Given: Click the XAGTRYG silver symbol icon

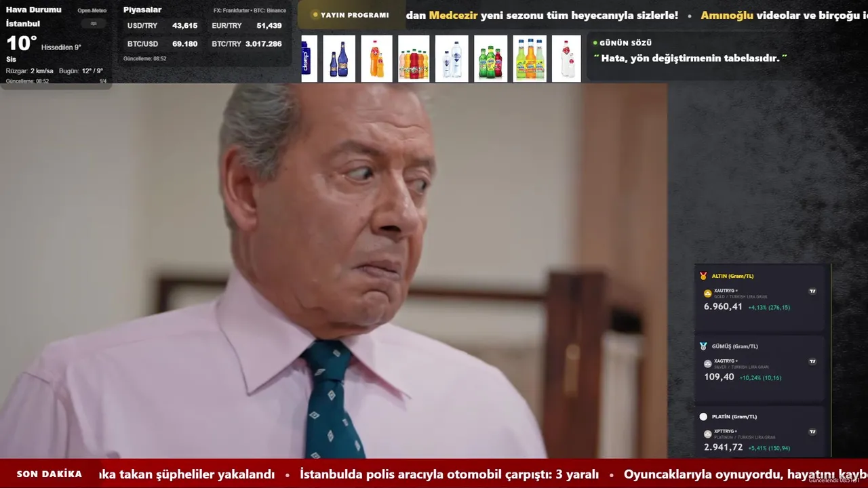Looking at the screenshot, I should [x=707, y=364].
